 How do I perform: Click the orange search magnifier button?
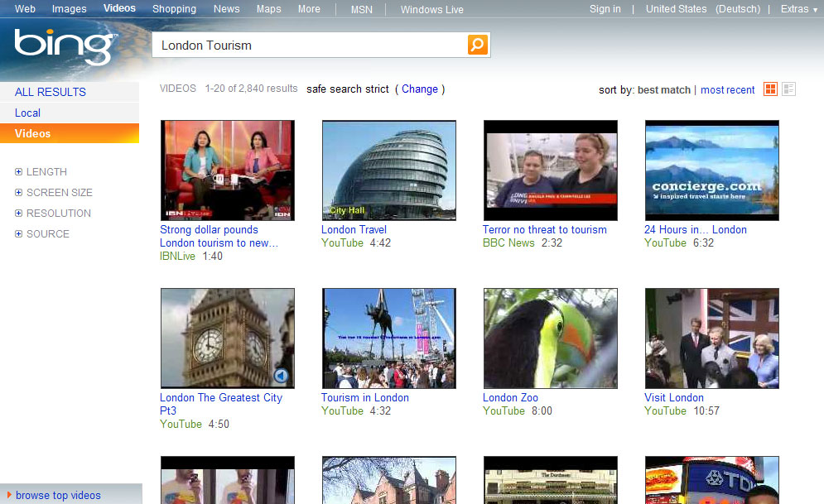478,45
